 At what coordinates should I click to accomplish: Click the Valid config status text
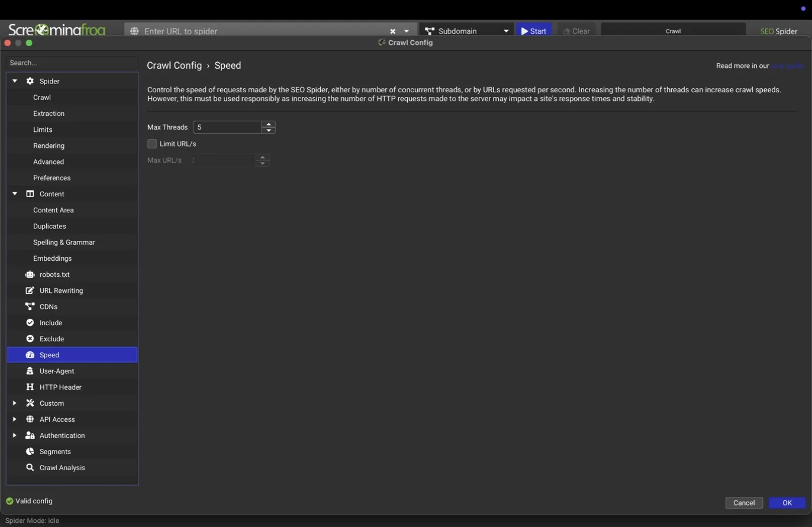34,501
